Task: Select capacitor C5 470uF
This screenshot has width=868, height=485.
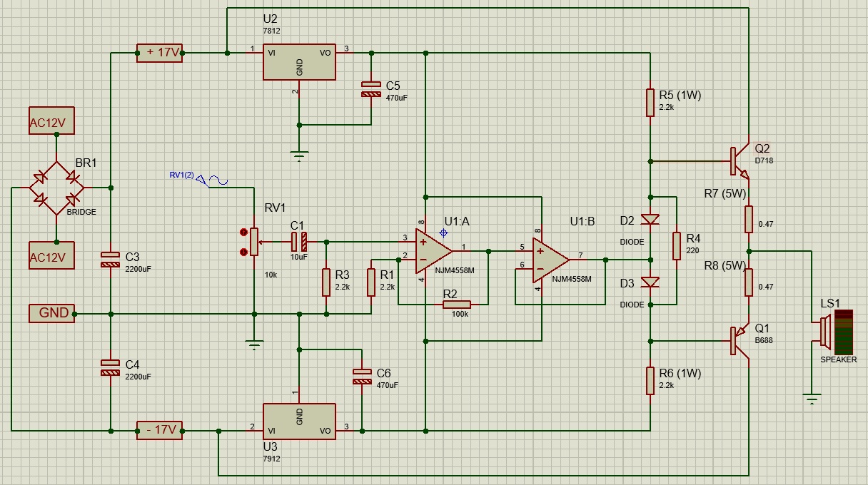Action: pos(371,88)
